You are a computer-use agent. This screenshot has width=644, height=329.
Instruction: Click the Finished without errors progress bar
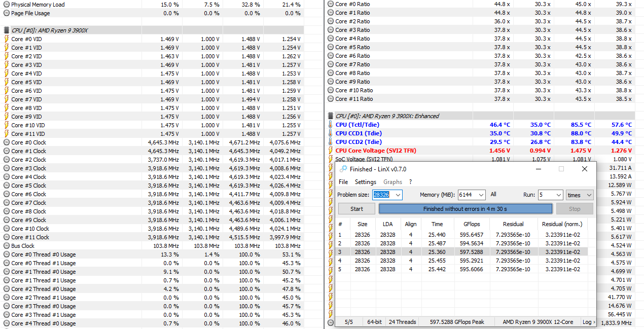pos(466,209)
